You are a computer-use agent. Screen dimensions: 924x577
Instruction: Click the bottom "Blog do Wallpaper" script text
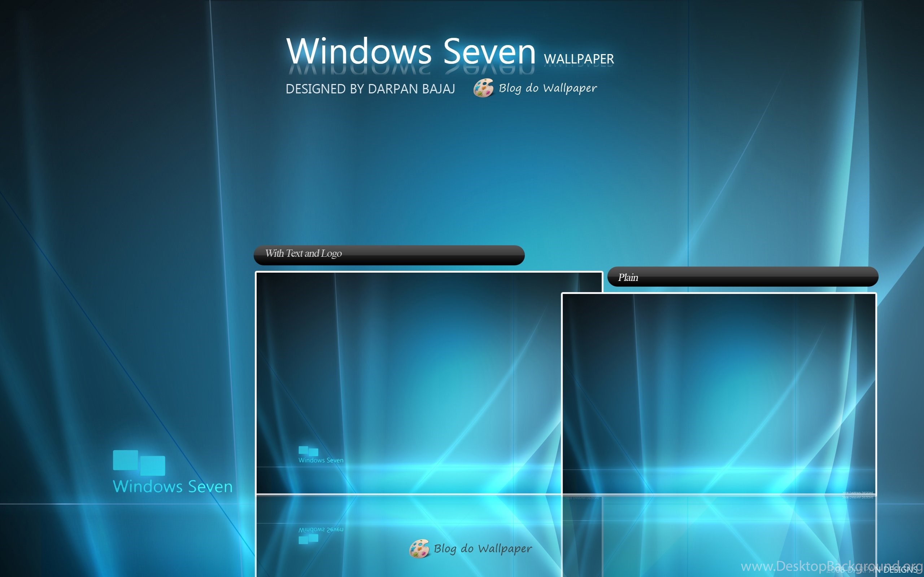tap(483, 549)
